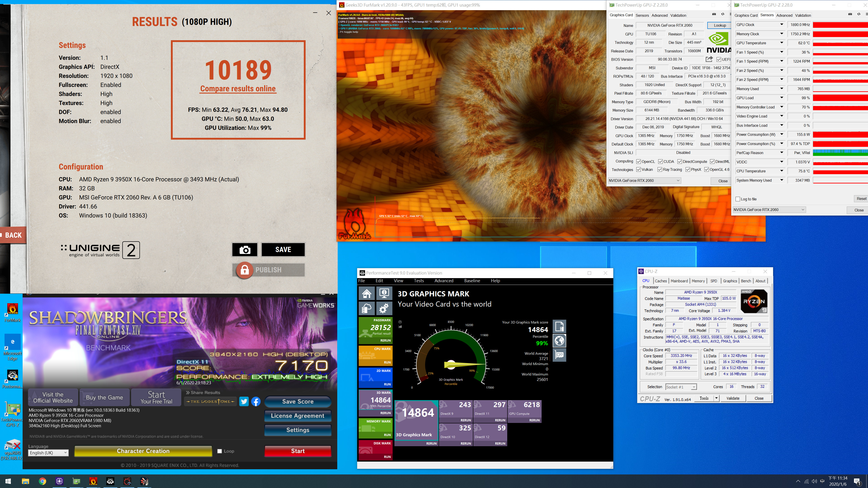Click the Lookup button in GPU-Z
This screenshot has height=488, width=868.
[720, 25]
